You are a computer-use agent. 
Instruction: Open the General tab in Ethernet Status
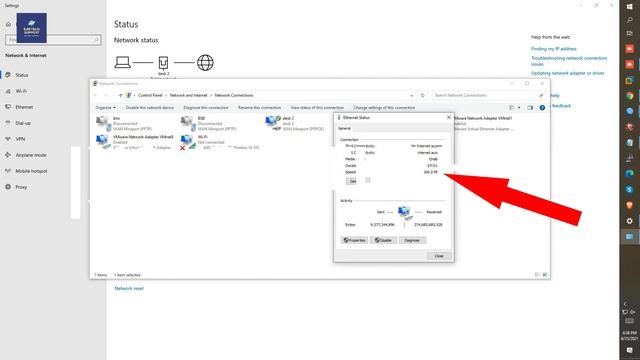point(344,128)
